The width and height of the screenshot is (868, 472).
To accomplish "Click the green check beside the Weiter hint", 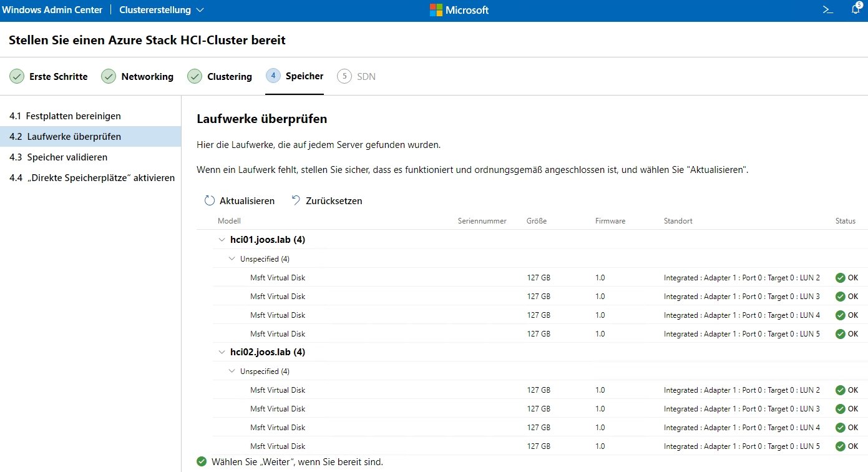I will (x=202, y=461).
